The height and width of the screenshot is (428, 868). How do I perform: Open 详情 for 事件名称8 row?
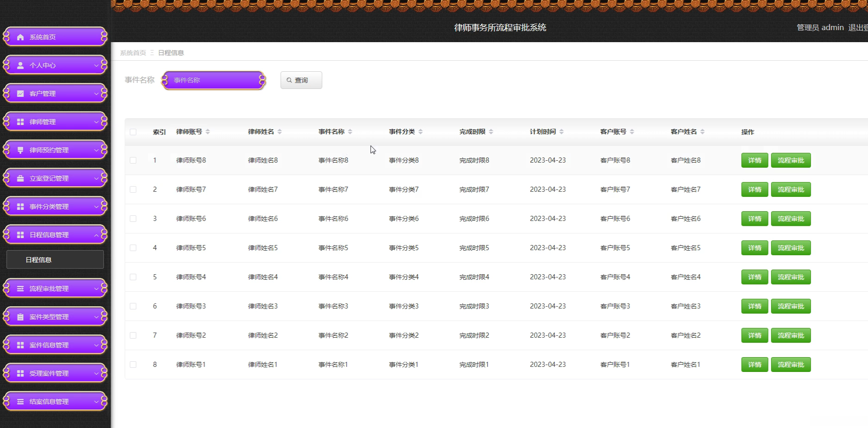755,160
